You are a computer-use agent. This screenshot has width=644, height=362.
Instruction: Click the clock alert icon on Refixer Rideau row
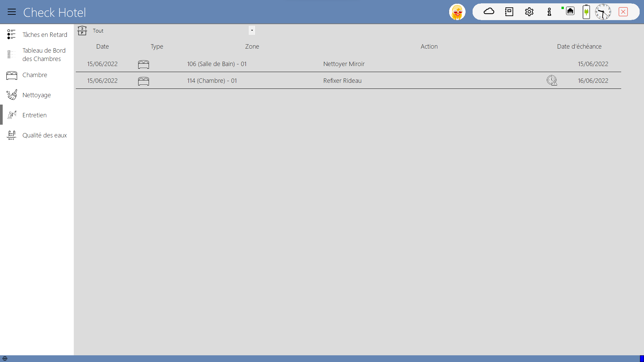click(x=552, y=80)
